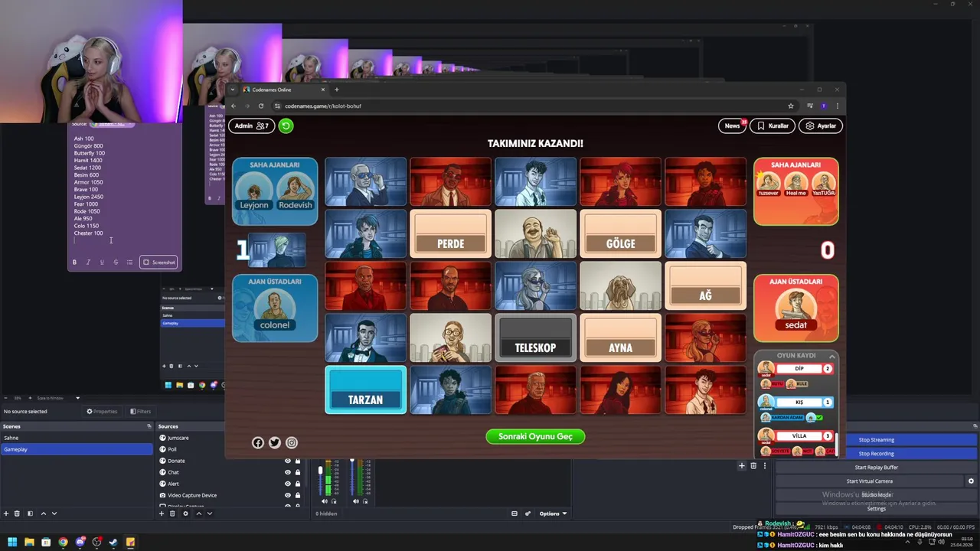Click the TARZAN card
Image resolution: width=980 pixels, height=551 pixels.
(365, 390)
